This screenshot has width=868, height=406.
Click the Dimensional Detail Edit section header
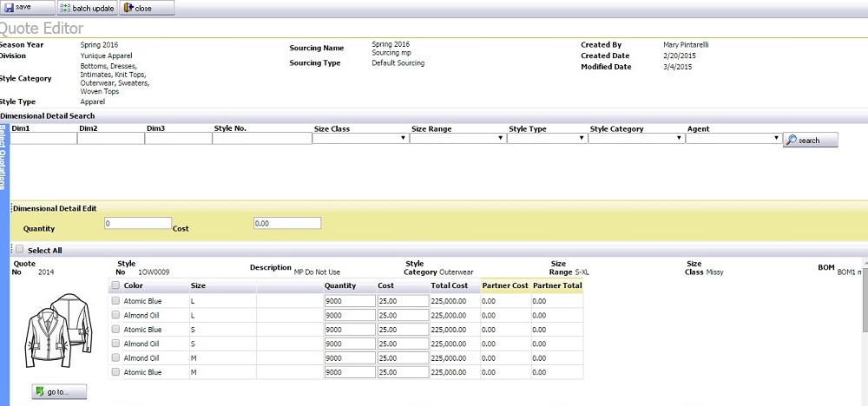(x=55, y=208)
